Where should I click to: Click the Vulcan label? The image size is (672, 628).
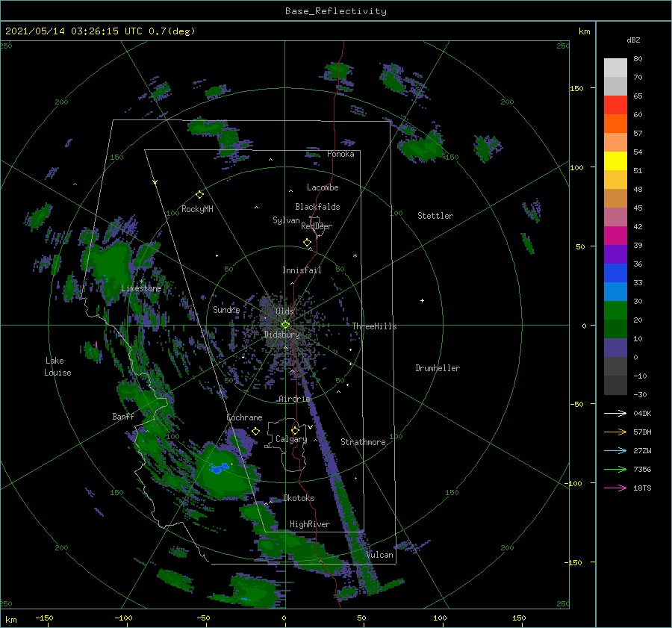pos(379,555)
